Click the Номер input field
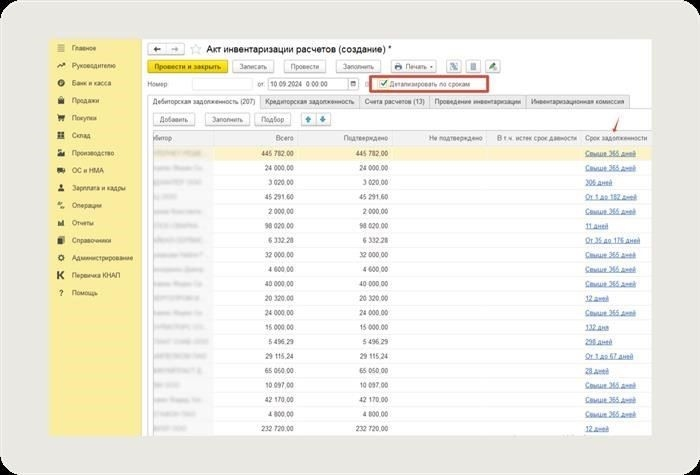Viewport: 700px width, 475px height. click(x=222, y=84)
